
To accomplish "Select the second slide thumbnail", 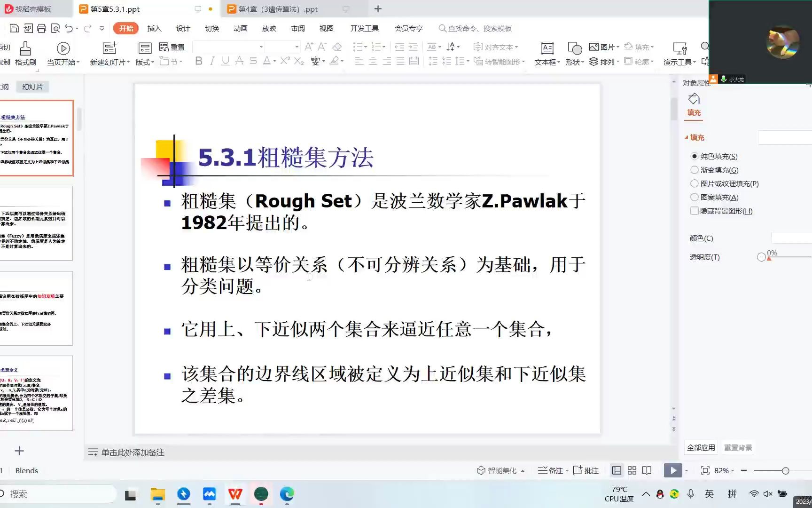I will (x=36, y=223).
